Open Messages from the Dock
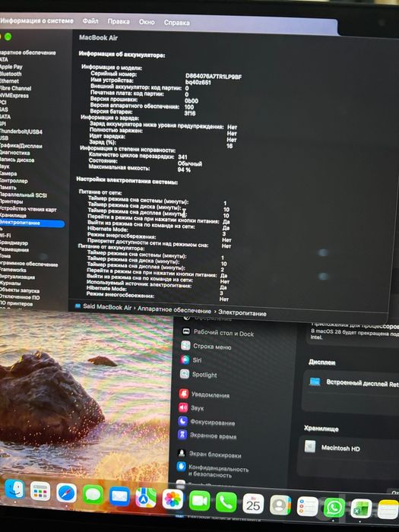Image resolution: width=399 pixels, height=532 pixels. [x=93, y=494]
